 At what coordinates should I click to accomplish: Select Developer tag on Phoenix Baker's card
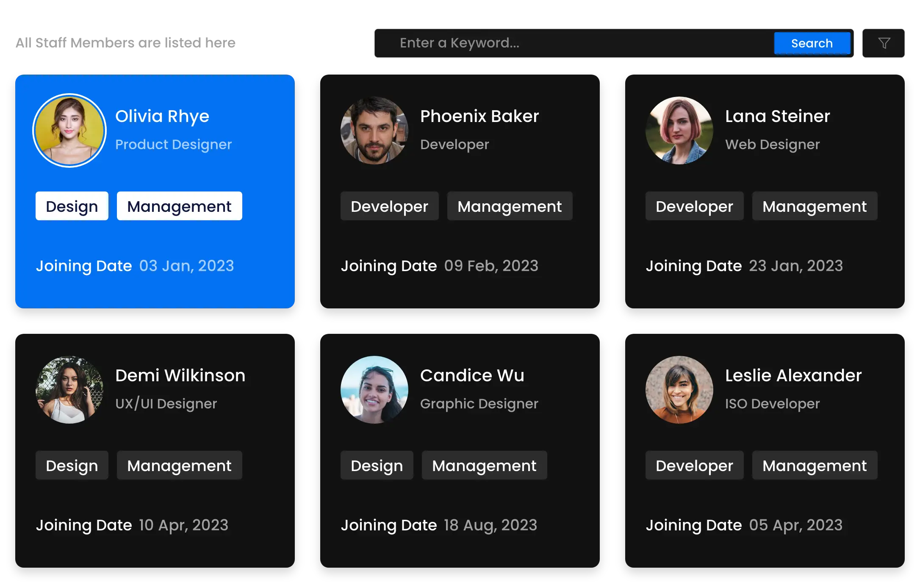tap(389, 206)
